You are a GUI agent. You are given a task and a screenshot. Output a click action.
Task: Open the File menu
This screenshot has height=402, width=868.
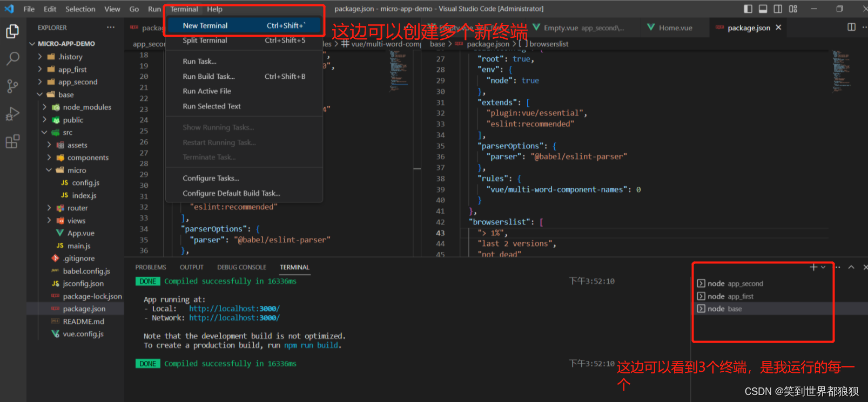tap(29, 9)
